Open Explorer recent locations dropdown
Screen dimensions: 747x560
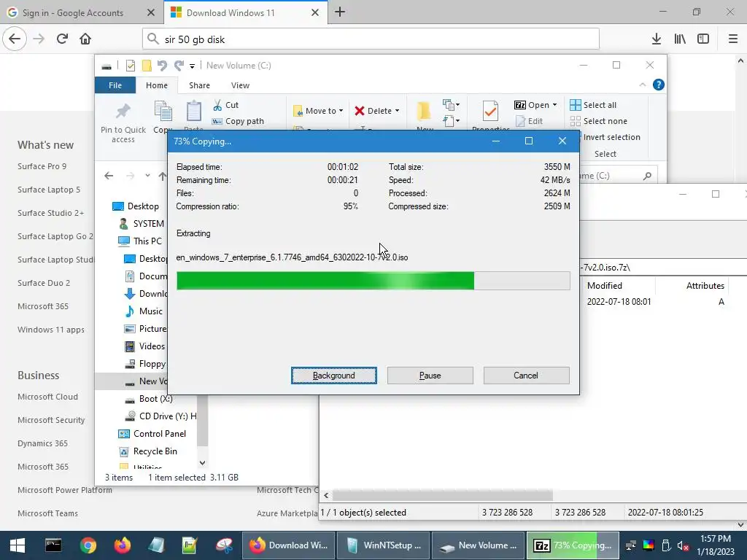click(147, 176)
